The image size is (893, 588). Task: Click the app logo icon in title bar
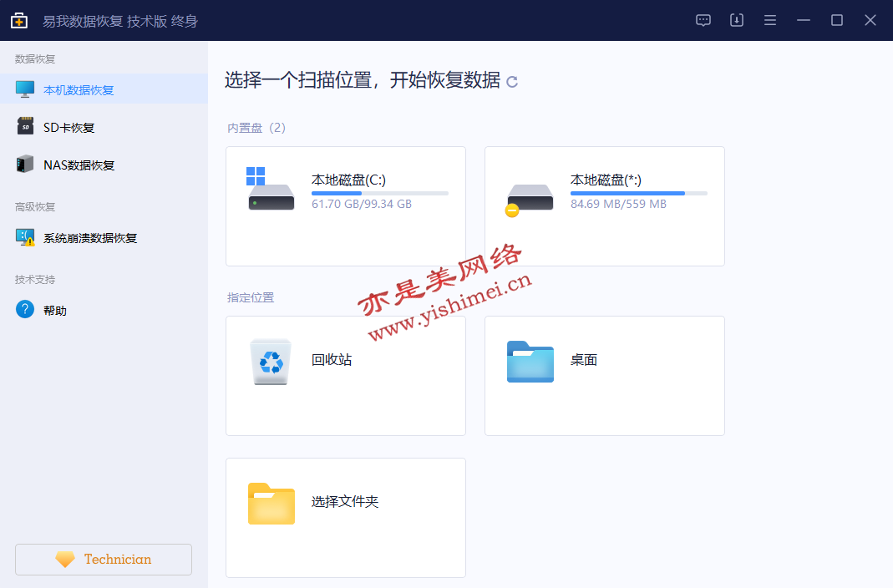coord(19,21)
